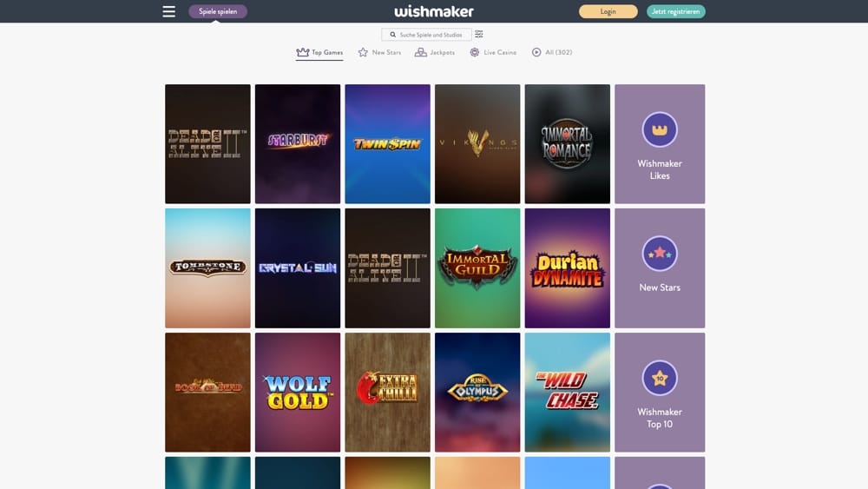Open Dead or Alive II in first row
The height and width of the screenshot is (489, 868).
pyautogui.click(x=207, y=144)
